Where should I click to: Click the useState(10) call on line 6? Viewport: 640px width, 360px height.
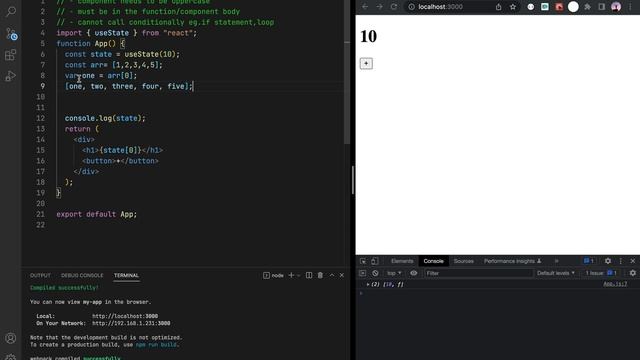(x=150, y=54)
